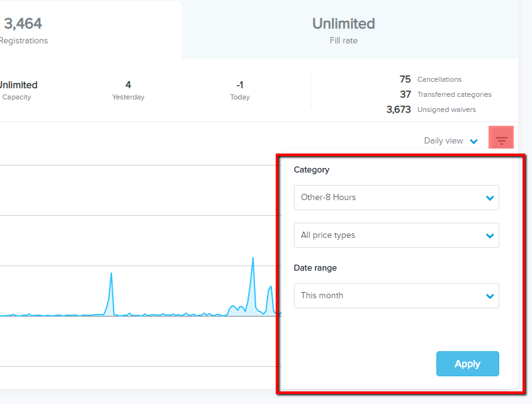Image resolution: width=532 pixels, height=404 pixels.
Task: Expand the This month date range dropdown
Action: 396,296
